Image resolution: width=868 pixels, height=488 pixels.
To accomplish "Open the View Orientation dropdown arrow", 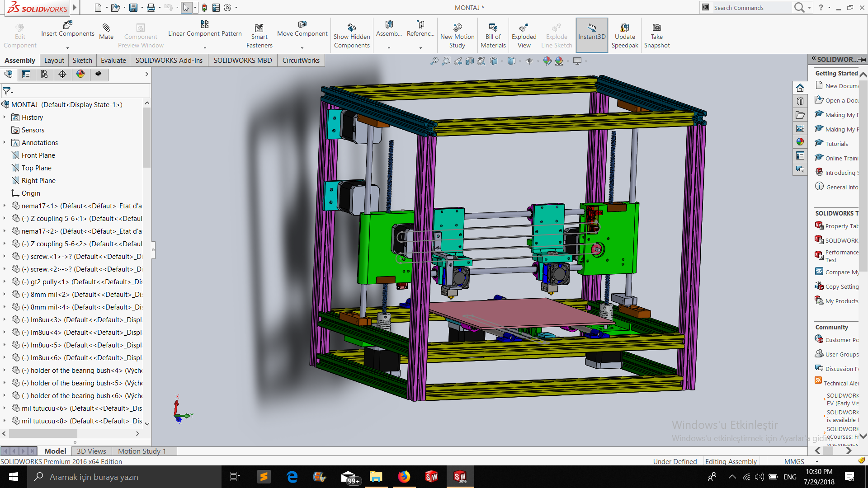I will coord(502,61).
